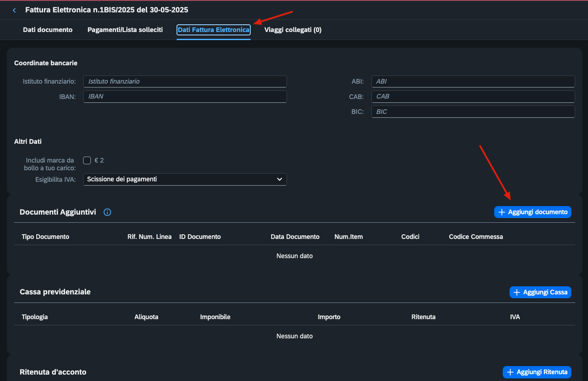588x381 pixels.
Task: Open the Esigibilita IVA dropdown
Action: pyautogui.click(x=185, y=179)
